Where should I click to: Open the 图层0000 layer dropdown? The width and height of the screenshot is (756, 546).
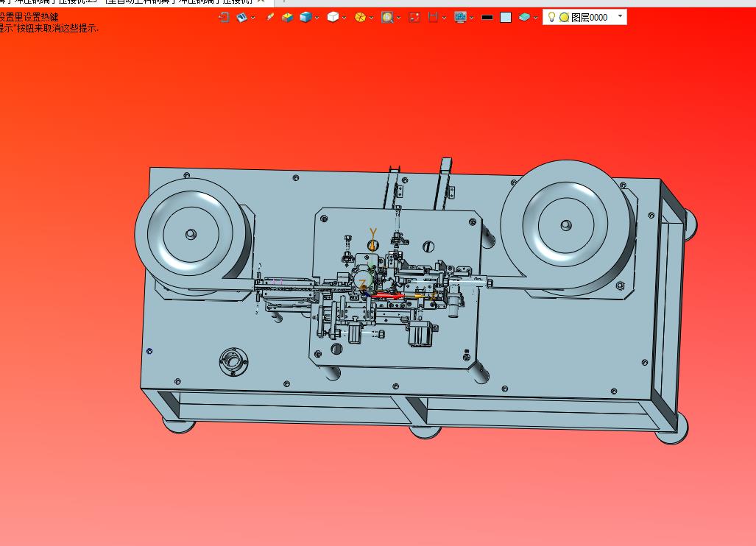[x=620, y=16]
